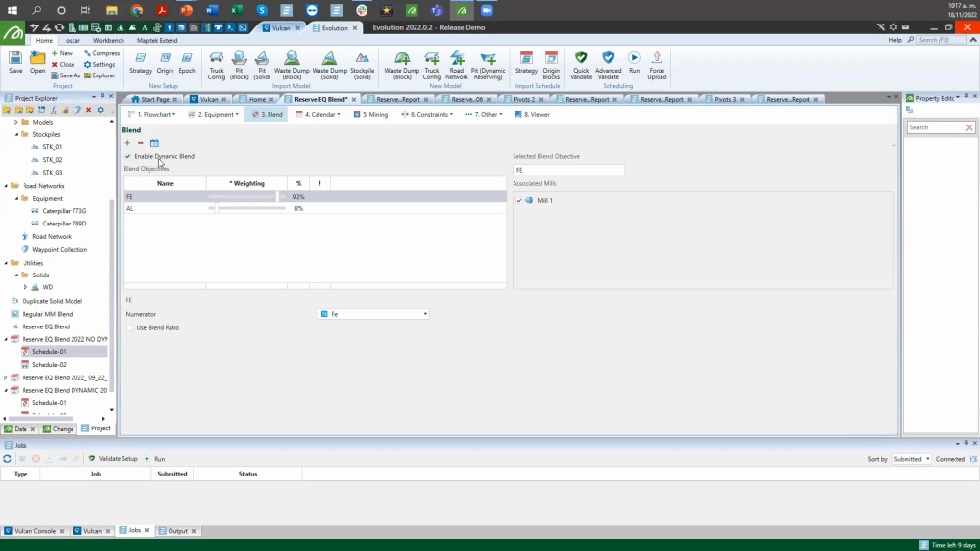Open 8. Viewer step tab
This screenshot has width=980, height=551.
[x=532, y=115]
